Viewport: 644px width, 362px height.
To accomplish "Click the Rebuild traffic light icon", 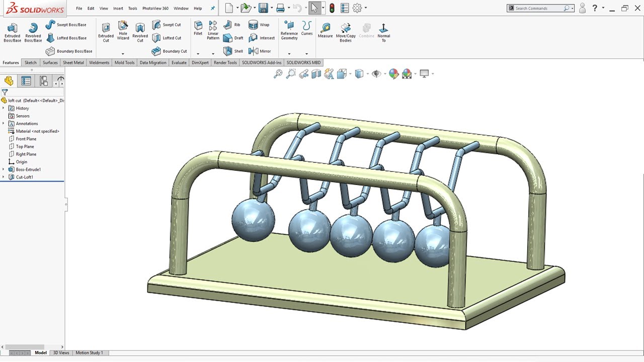I will click(x=332, y=8).
